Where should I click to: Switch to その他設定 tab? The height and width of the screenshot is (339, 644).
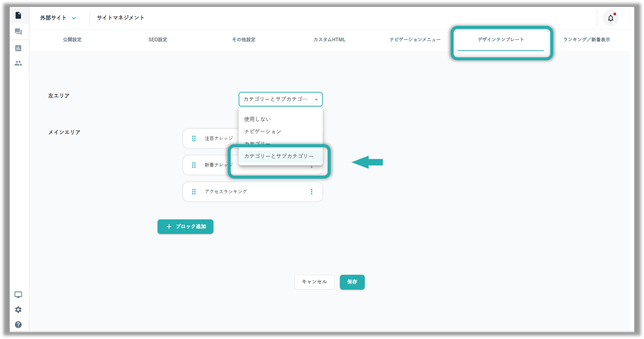point(244,40)
